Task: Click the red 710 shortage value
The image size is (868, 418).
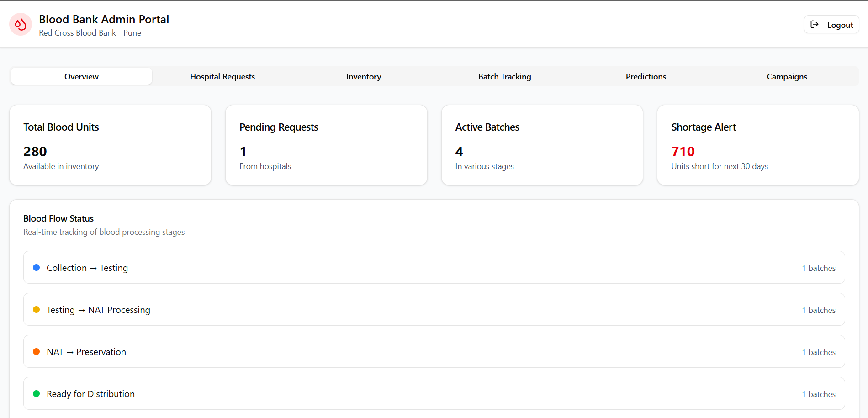Action: (683, 152)
